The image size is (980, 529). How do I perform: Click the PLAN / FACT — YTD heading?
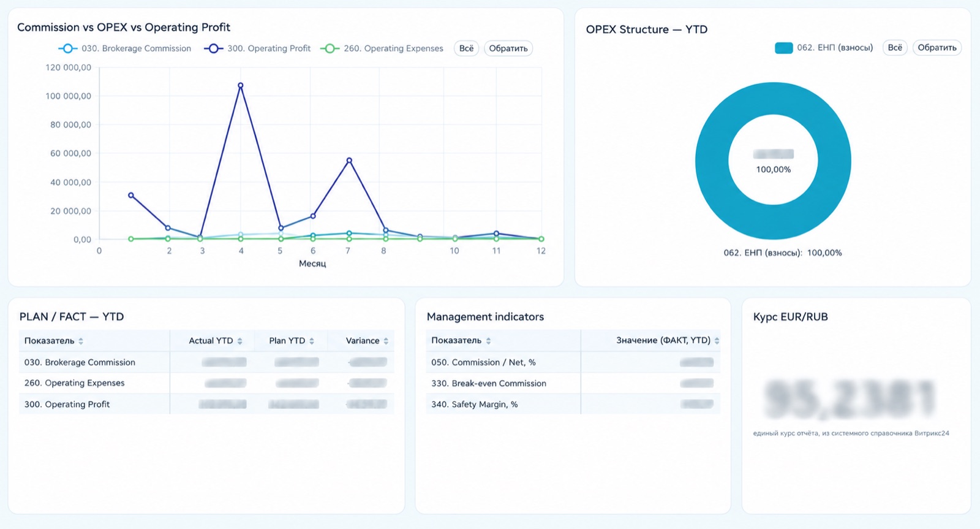point(72,317)
